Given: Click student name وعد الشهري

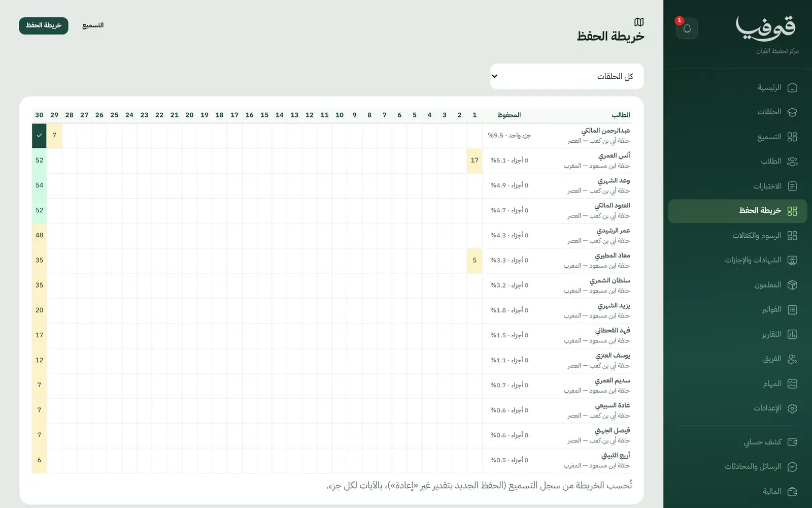Looking at the screenshot, I should (x=614, y=181).
